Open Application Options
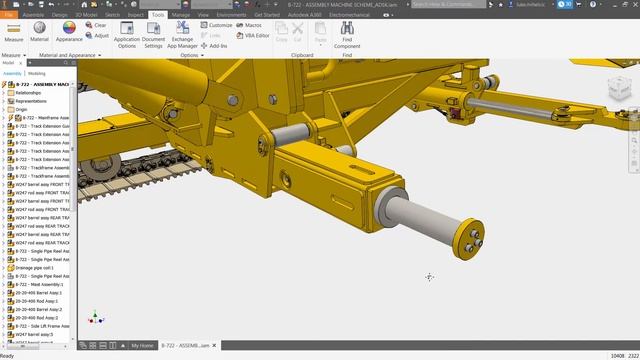 click(x=127, y=35)
